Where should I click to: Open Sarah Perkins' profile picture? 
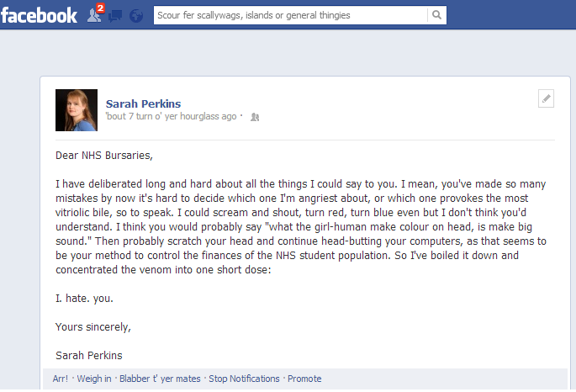tap(77, 110)
